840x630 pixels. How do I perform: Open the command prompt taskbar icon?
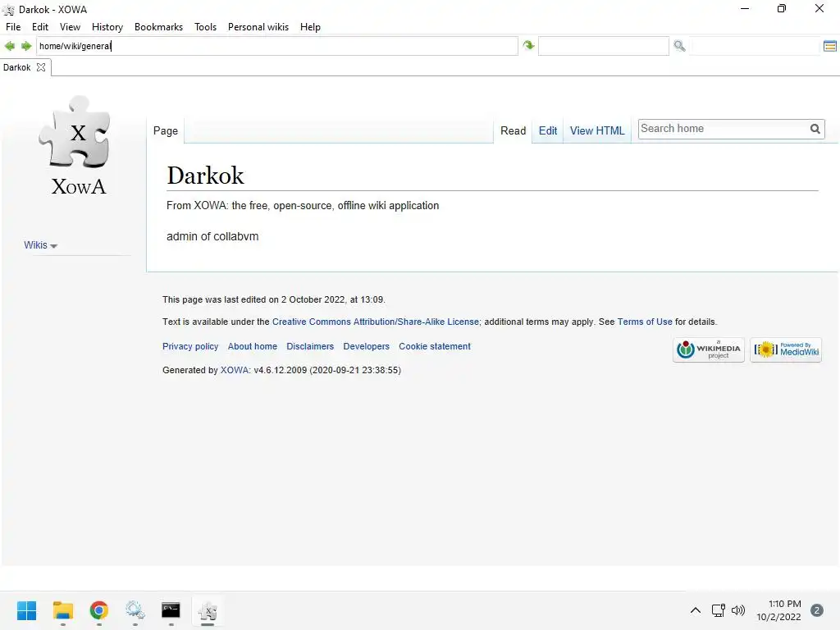point(171,610)
